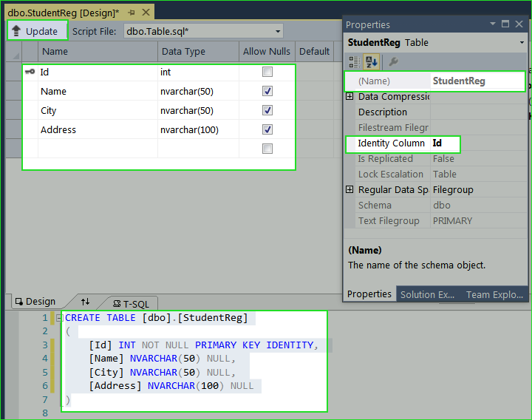Switch to the Team Explorer tab

[494, 294]
